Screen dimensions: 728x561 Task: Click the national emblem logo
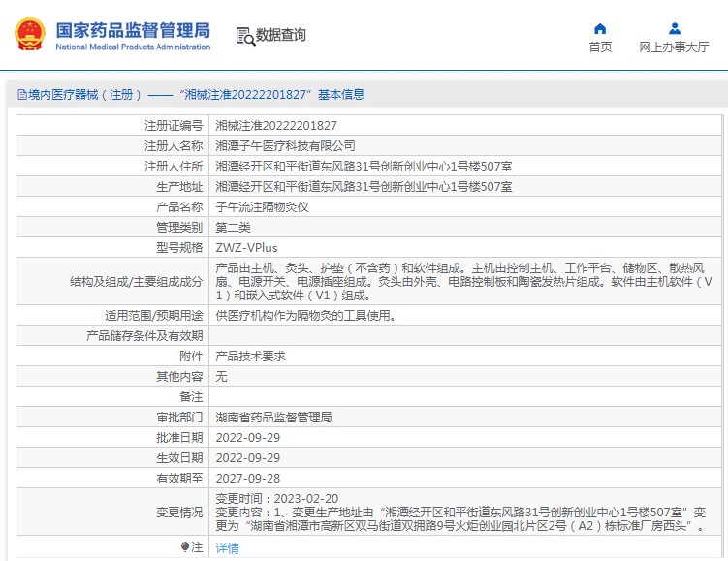(x=30, y=34)
